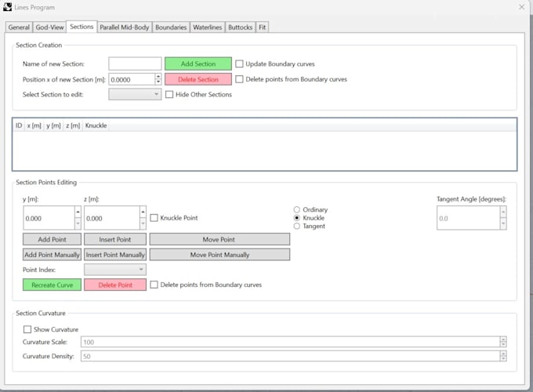Screen dimensions: 533x392
Task: Tick Delete points from Boundary curves beside Delete Point
Action: click(x=154, y=285)
